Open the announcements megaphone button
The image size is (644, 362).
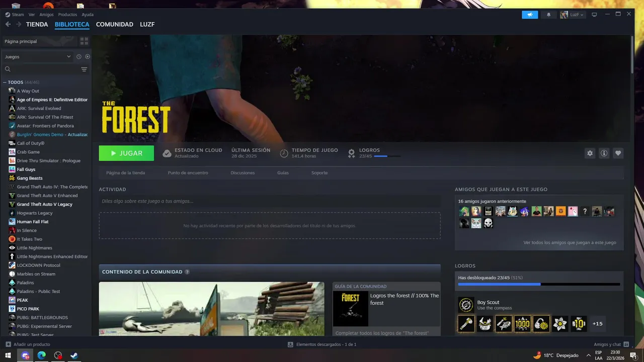(530, 15)
